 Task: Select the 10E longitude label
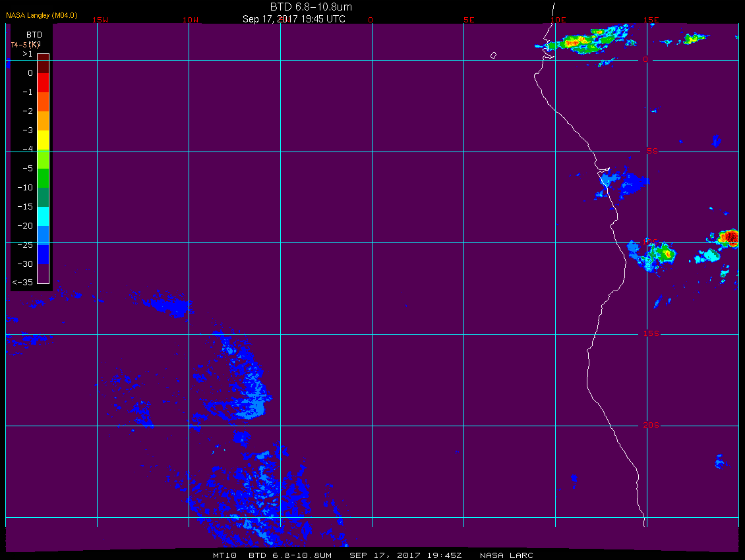[558, 20]
